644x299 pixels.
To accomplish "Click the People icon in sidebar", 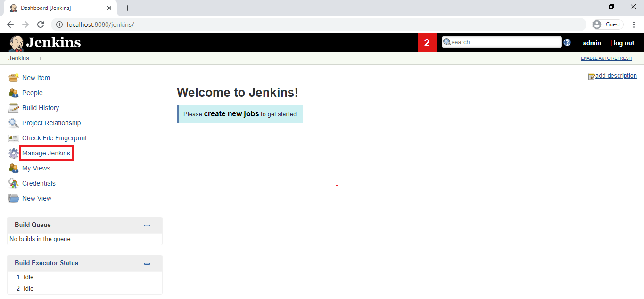I will tap(14, 93).
